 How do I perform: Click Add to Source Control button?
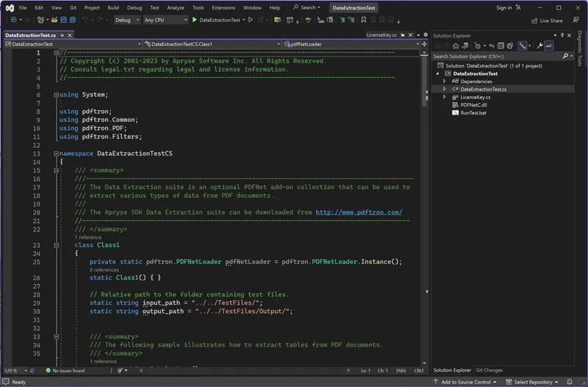(465, 382)
